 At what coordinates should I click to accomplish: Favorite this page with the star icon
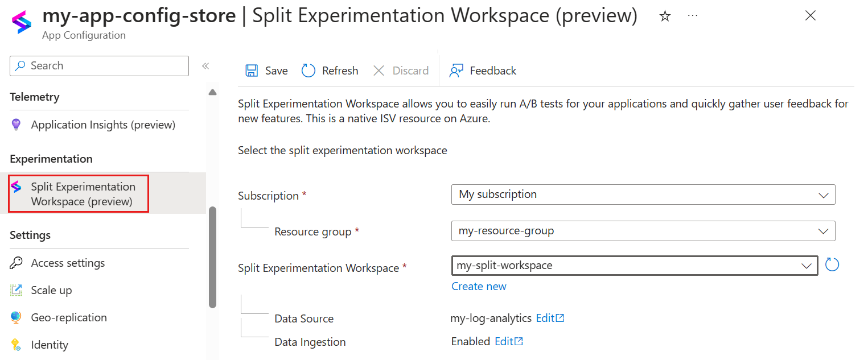(664, 16)
